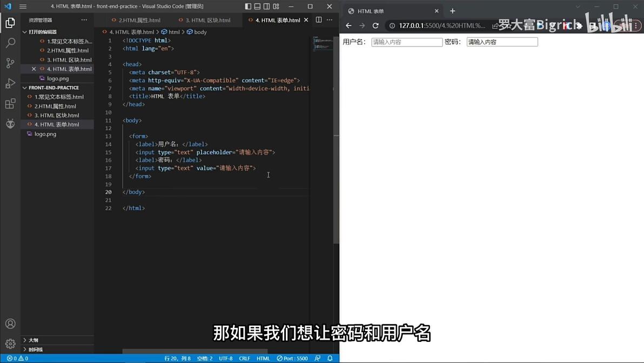Select 4. HTML 表单.html in project folder

coord(57,124)
